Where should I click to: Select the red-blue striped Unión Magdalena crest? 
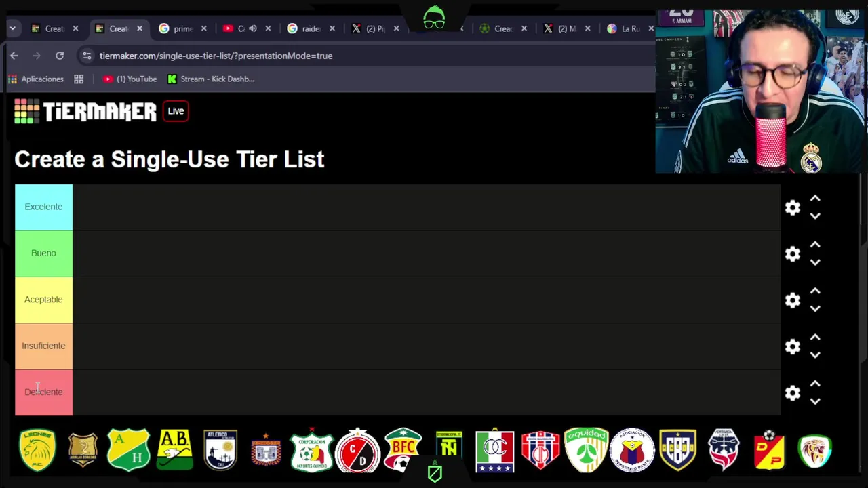540,450
